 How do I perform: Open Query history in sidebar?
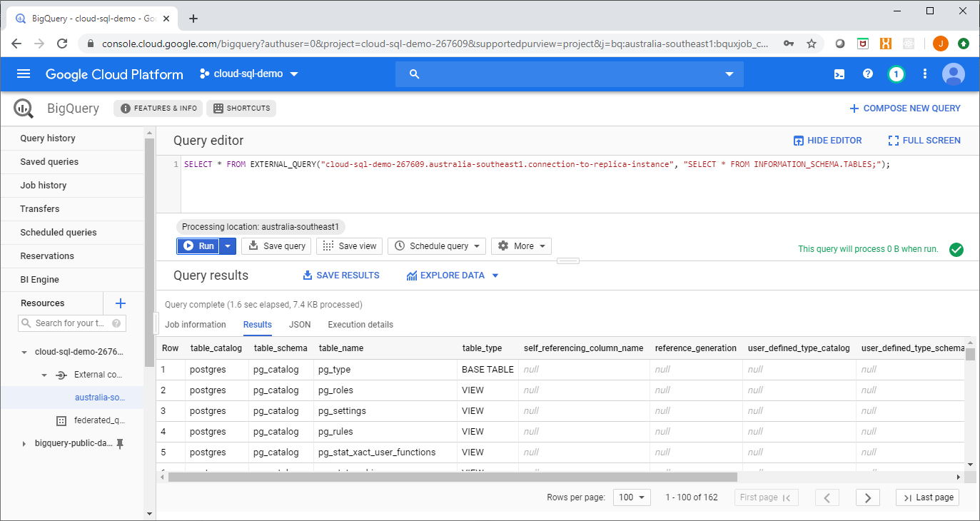(x=72, y=138)
